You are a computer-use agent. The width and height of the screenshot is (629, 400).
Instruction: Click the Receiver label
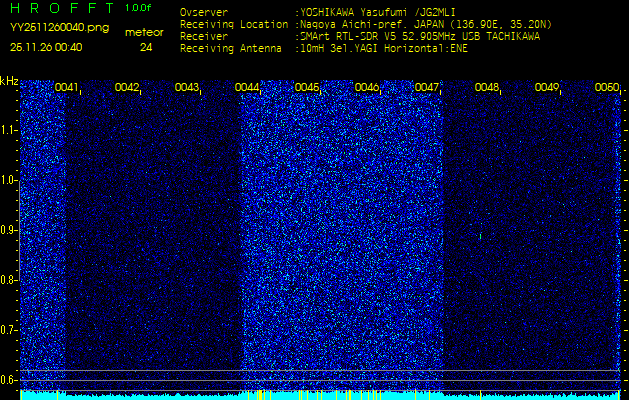pyautogui.click(x=204, y=37)
